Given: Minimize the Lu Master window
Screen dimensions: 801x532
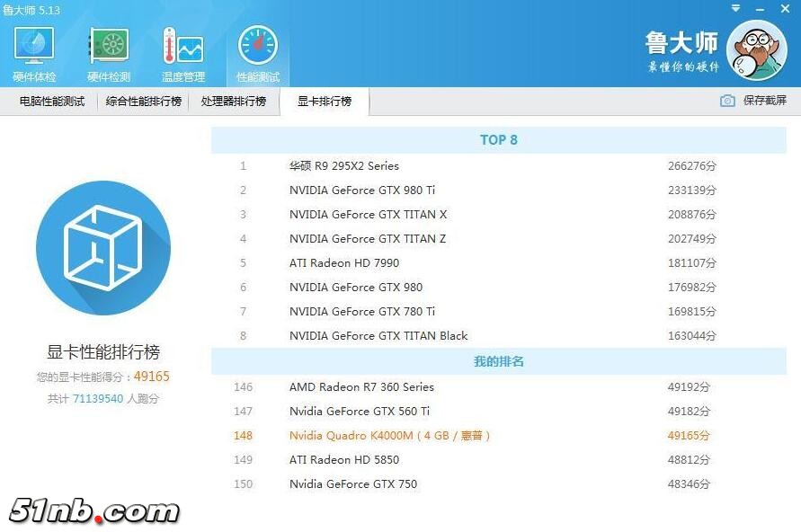Looking at the screenshot, I should [x=761, y=9].
